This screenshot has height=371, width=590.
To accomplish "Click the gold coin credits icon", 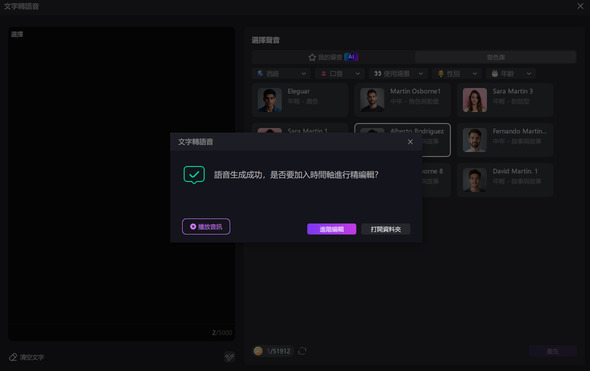I will 258,351.
